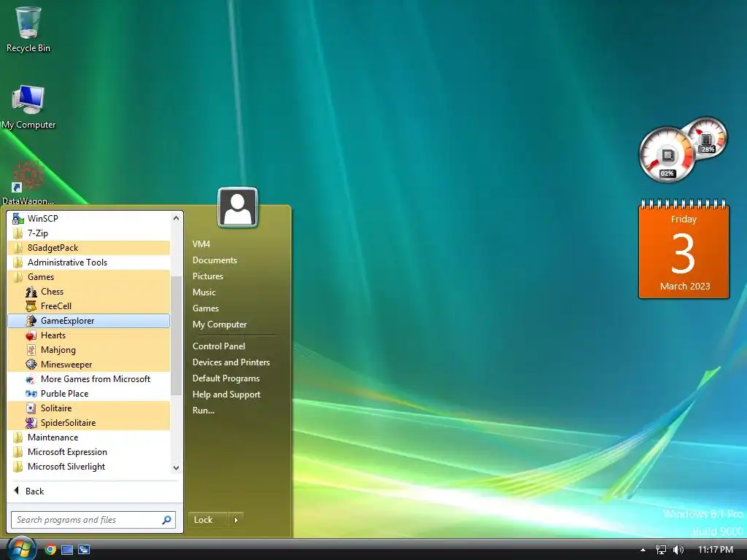This screenshot has height=560, width=747.
Task: Click the Lock button
Action: (208, 519)
